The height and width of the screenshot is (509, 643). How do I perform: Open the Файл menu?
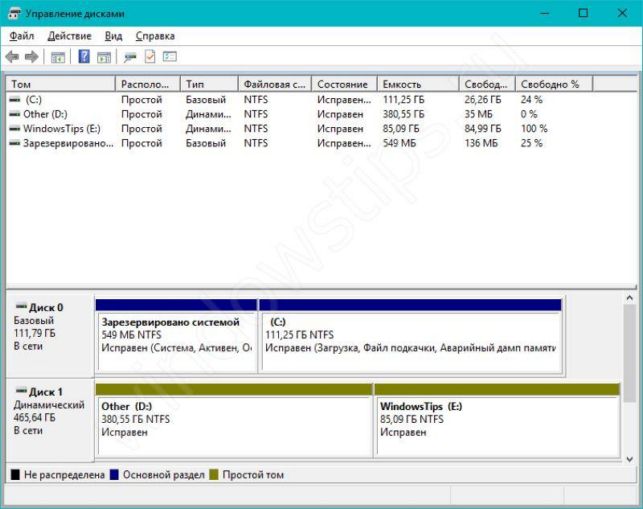tap(22, 36)
